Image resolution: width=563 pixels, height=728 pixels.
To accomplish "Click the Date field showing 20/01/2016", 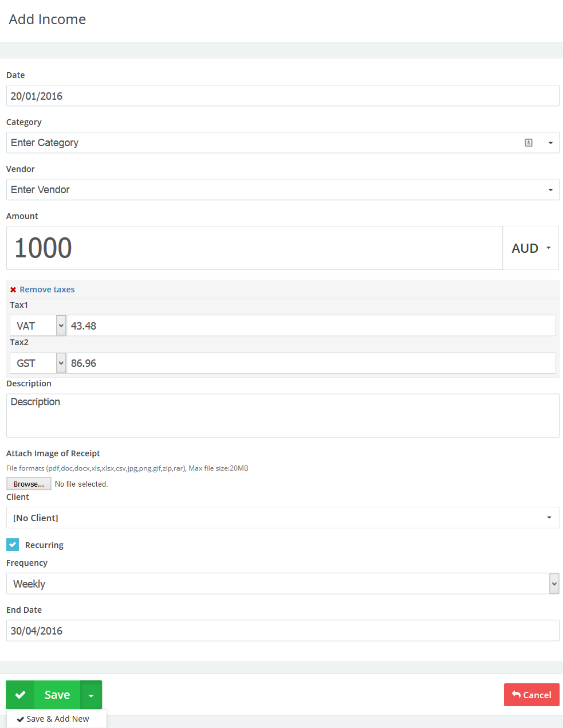I will click(283, 96).
